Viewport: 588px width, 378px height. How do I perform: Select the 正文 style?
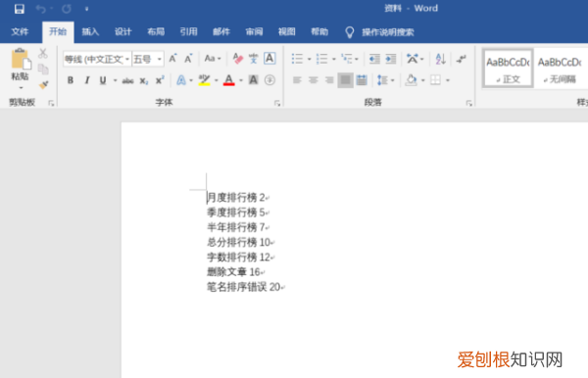508,69
